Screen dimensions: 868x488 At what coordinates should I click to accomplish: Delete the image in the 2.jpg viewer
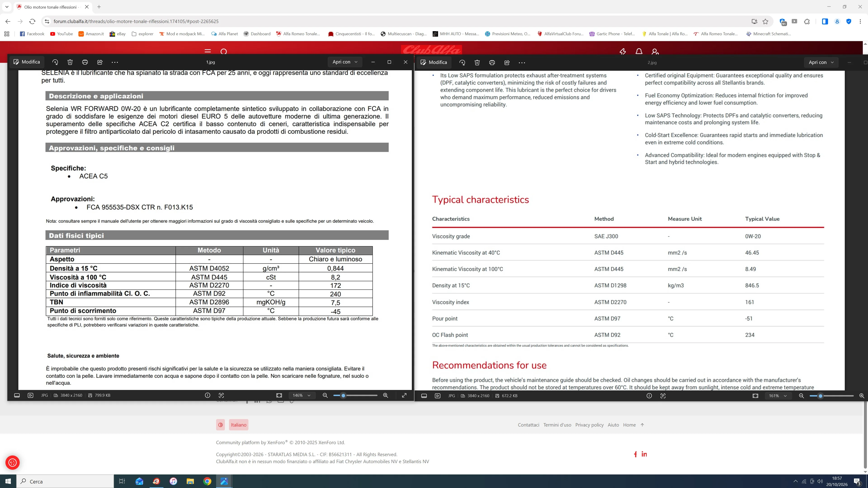click(x=477, y=62)
